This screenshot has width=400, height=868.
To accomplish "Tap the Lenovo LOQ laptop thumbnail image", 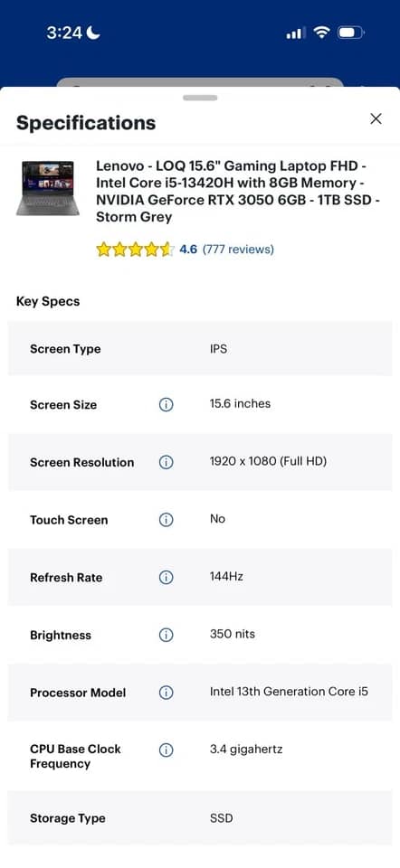I will point(48,188).
